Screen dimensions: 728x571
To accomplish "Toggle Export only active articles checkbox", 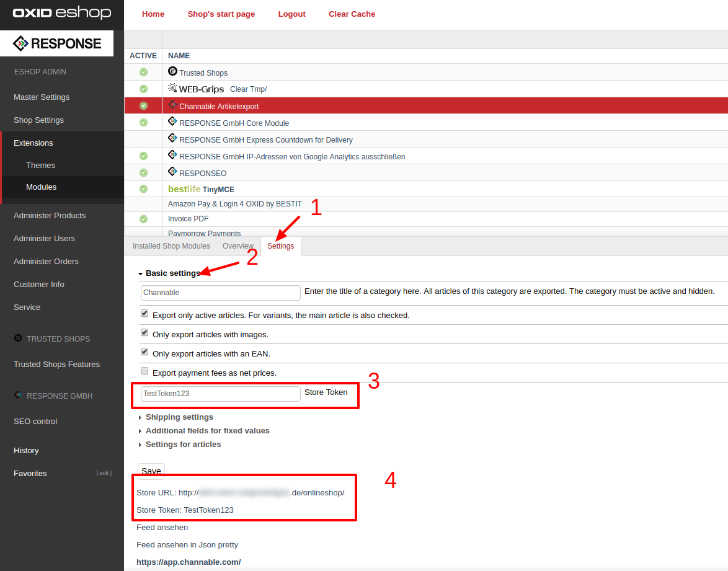I will (144, 313).
